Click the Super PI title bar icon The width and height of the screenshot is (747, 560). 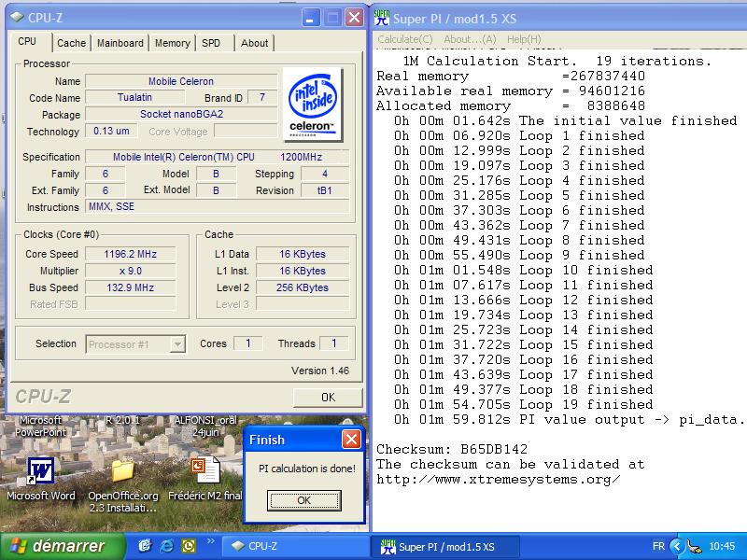[x=382, y=18]
